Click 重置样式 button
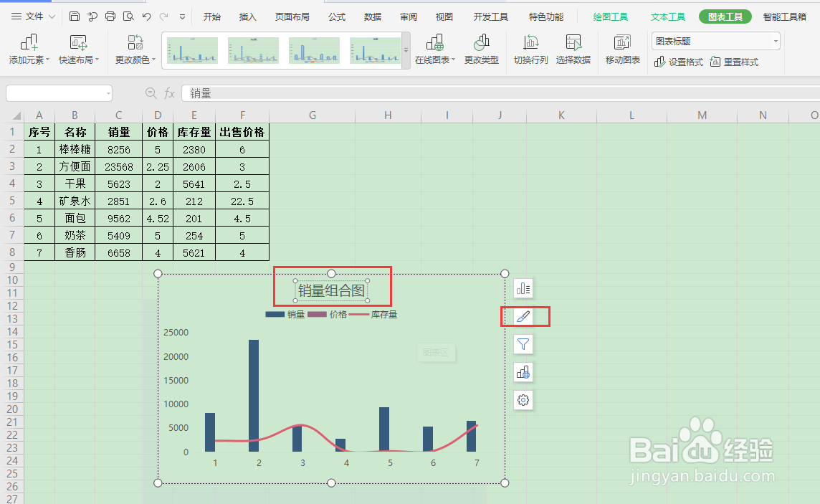Viewport: 820px width, 504px height. pyautogui.click(x=734, y=62)
